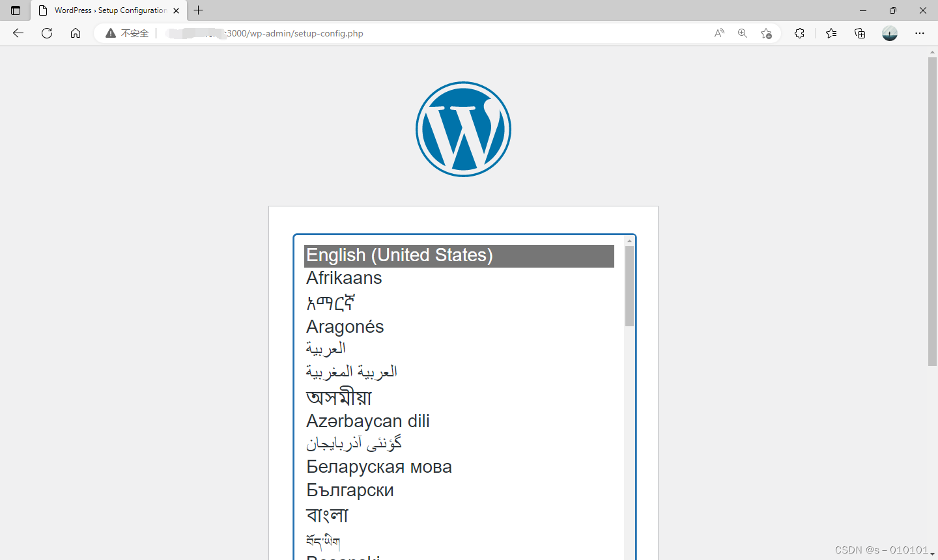The image size is (938, 560).
Task: Show the not secure site warning
Action: point(127,33)
